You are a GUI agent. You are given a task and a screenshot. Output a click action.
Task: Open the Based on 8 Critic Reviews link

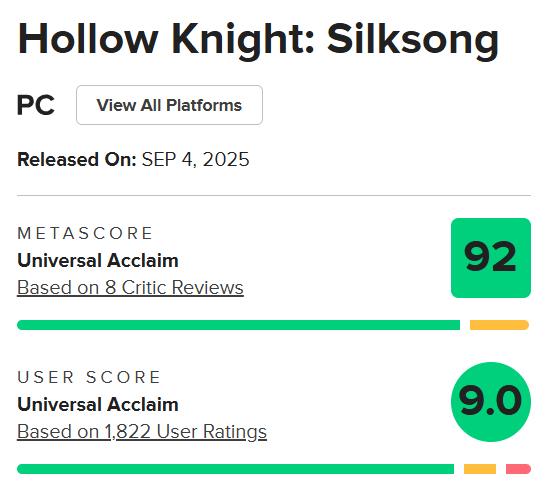pyautogui.click(x=130, y=288)
